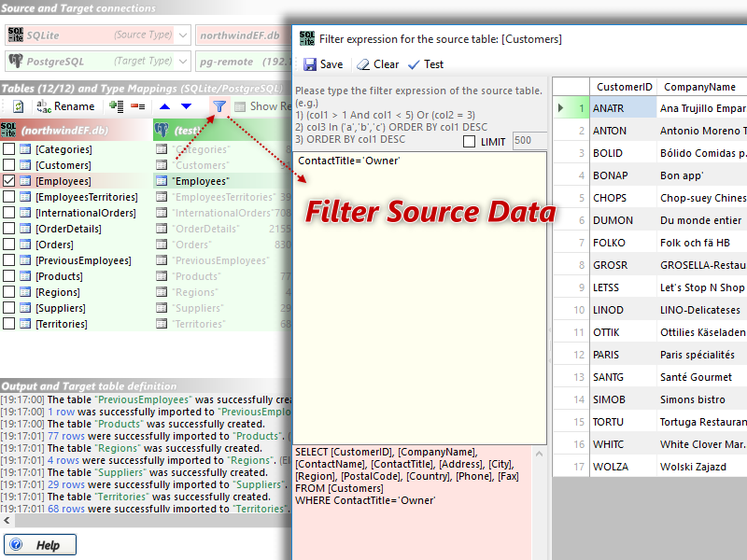Image resolution: width=747 pixels, height=560 pixels.
Task: Edit the LIMIT value field
Action: point(529,141)
